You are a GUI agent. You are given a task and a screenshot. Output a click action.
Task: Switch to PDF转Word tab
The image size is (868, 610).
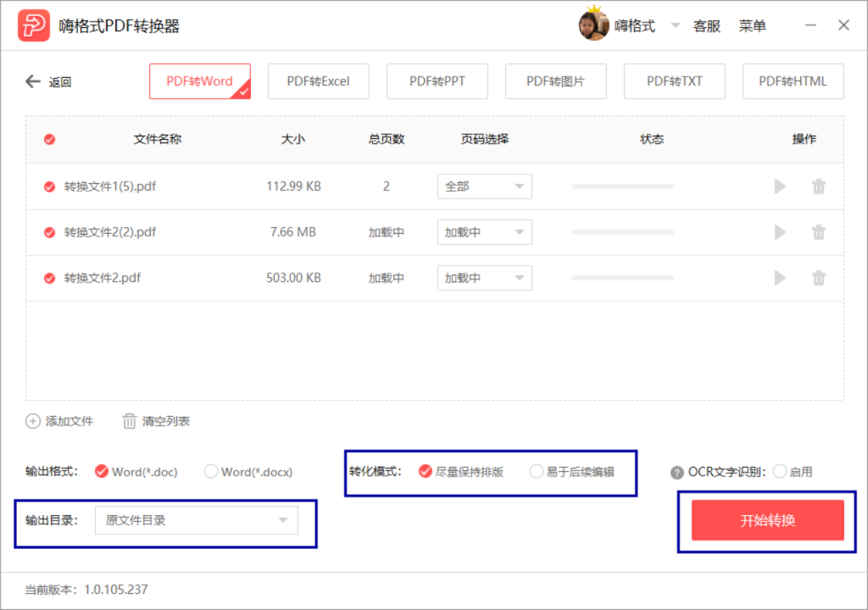tap(200, 81)
